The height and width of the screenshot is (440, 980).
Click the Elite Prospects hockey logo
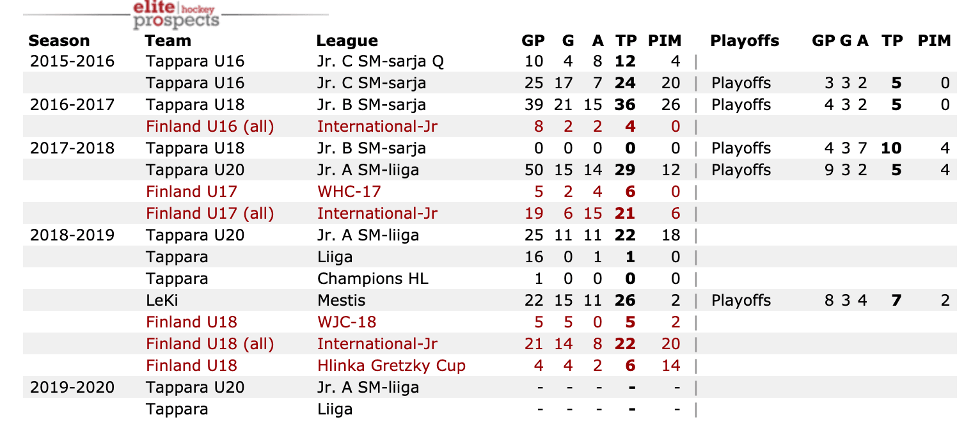pyautogui.click(x=176, y=14)
